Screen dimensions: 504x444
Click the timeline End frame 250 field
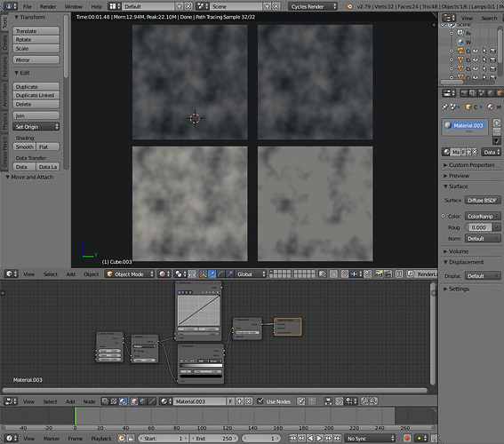click(213, 438)
